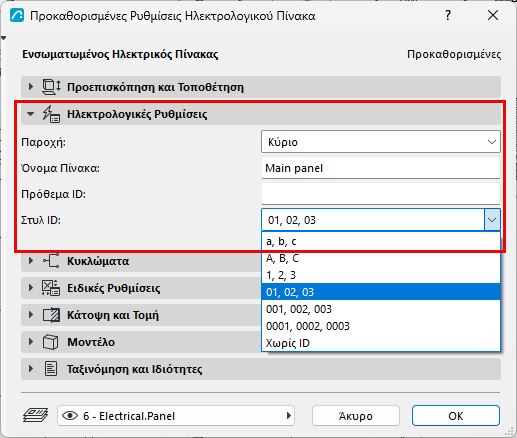Expand the Ταξινόμηση και Ιδιότητες section
Screen dimensions: 517x438
coord(31,369)
